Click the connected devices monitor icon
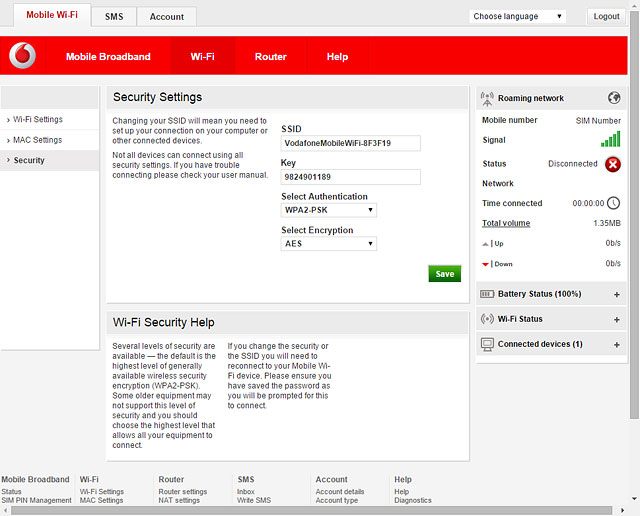This screenshot has width=640, height=516. 488,344
